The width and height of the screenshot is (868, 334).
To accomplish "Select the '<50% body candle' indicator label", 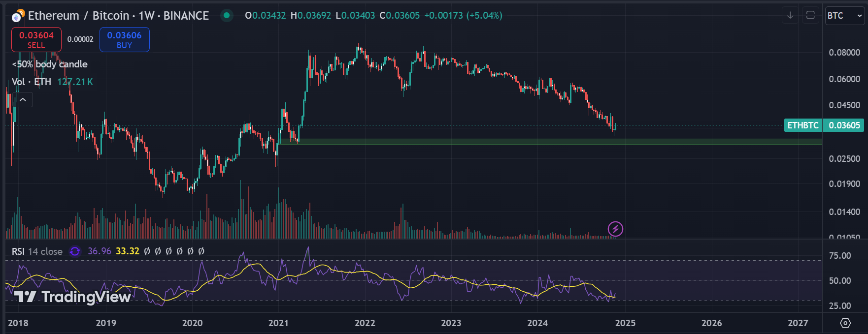I will point(50,64).
